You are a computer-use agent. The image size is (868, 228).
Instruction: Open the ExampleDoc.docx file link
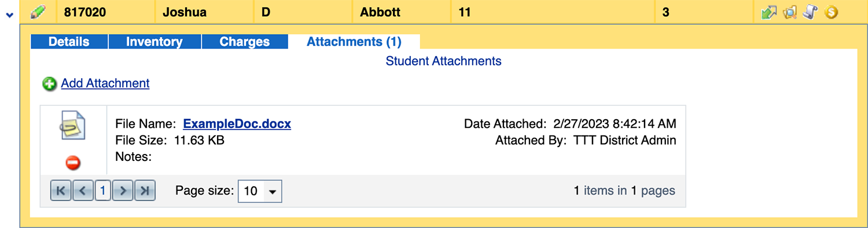coord(237,124)
